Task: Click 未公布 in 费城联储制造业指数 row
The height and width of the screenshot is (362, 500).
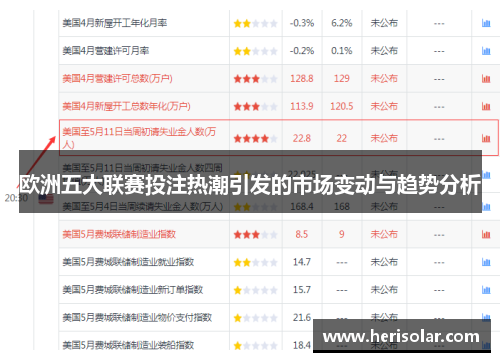Action: 384,234
